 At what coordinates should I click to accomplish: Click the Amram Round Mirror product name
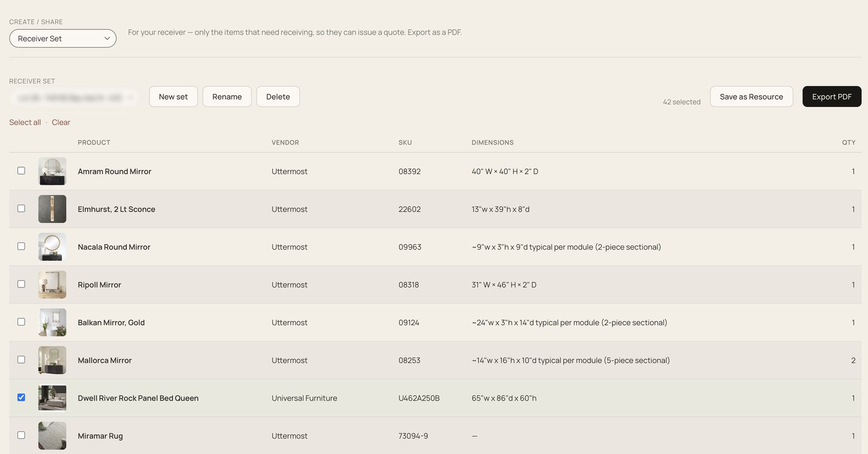(114, 171)
